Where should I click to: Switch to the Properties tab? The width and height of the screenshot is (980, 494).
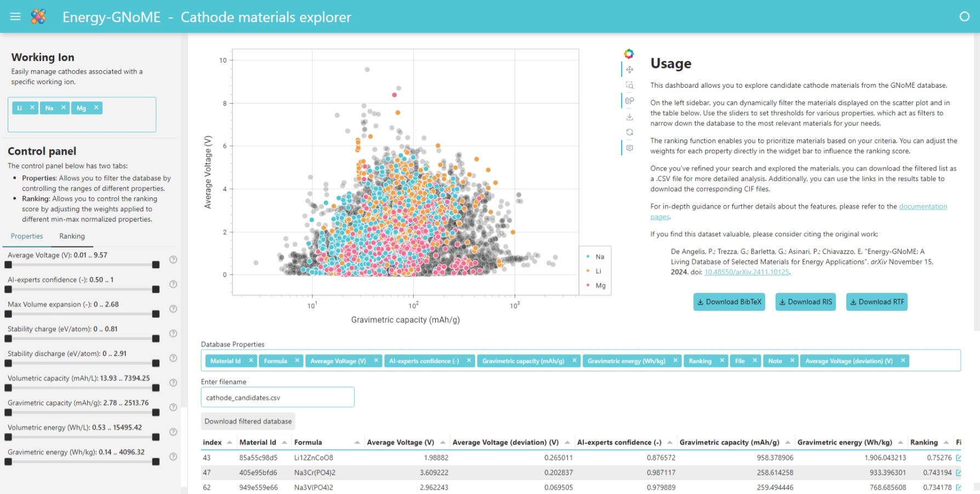(x=27, y=236)
